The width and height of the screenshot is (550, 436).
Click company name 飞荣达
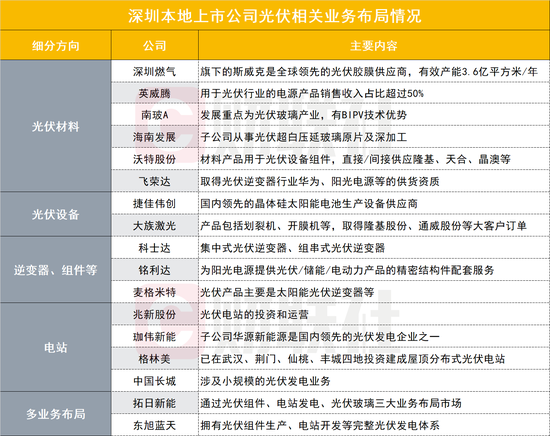[x=154, y=181]
